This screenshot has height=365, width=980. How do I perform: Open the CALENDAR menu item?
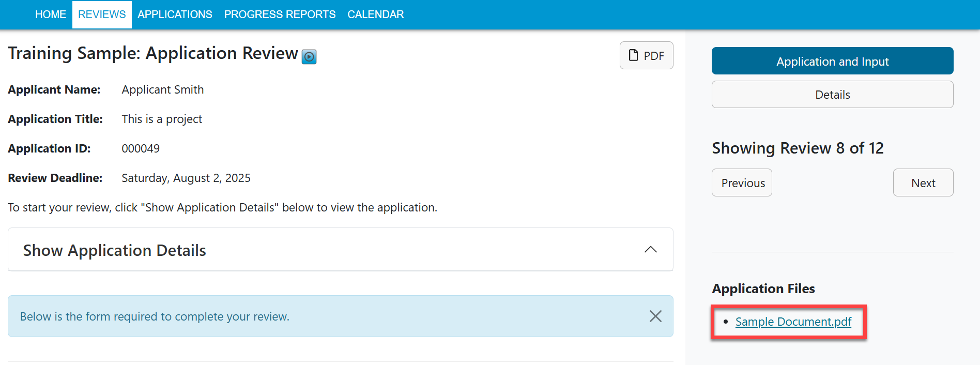376,14
